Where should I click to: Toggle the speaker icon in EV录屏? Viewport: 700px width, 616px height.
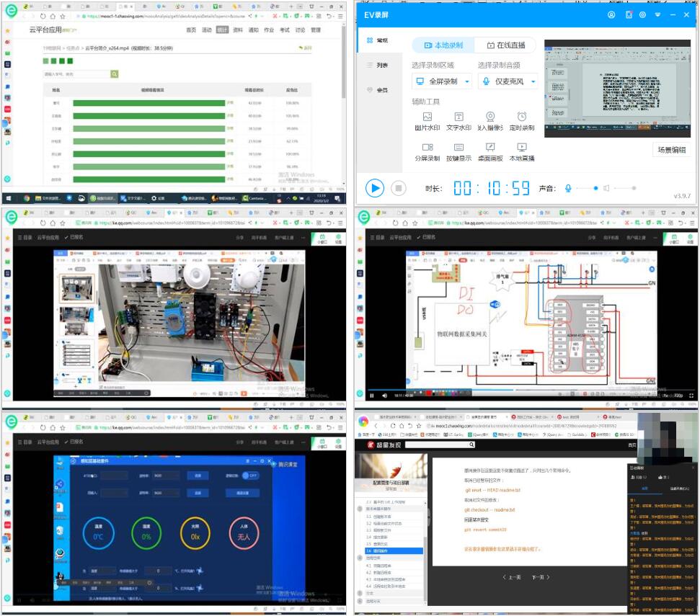click(607, 188)
